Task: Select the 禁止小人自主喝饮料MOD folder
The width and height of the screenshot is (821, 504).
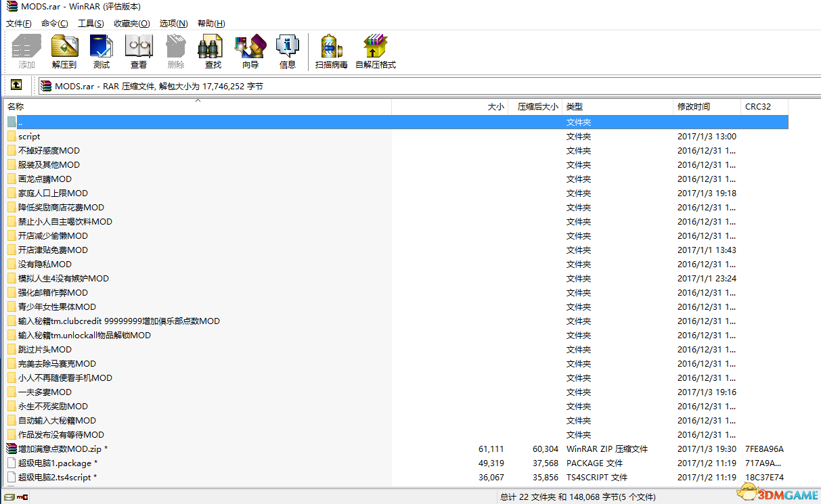Action: tap(65, 221)
